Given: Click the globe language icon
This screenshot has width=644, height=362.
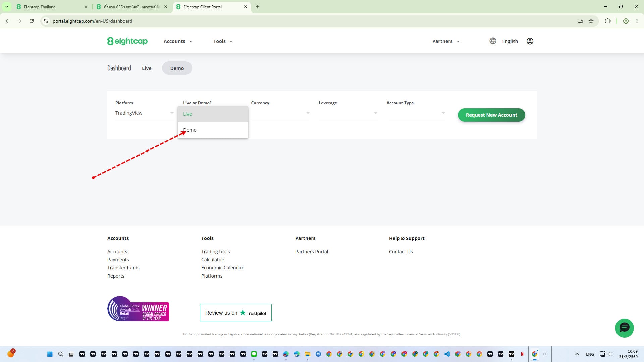Looking at the screenshot, I should pyautogui.click(x=492, y=41).
